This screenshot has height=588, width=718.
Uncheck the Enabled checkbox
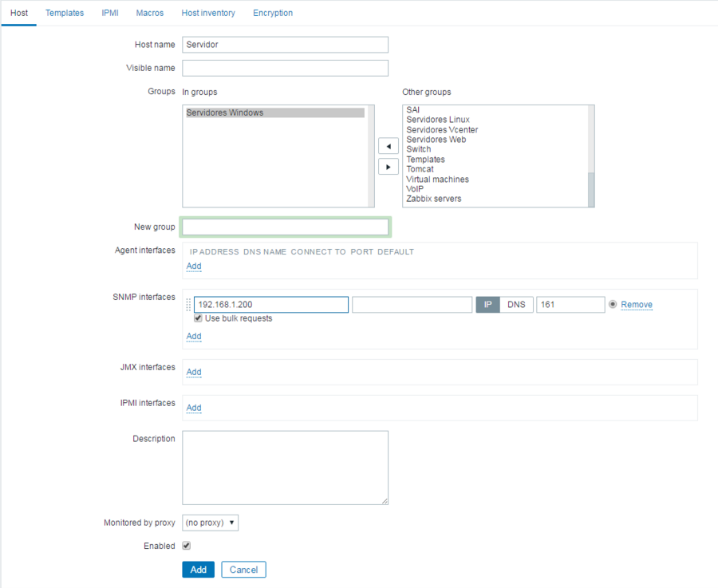(x=187, y=546)
